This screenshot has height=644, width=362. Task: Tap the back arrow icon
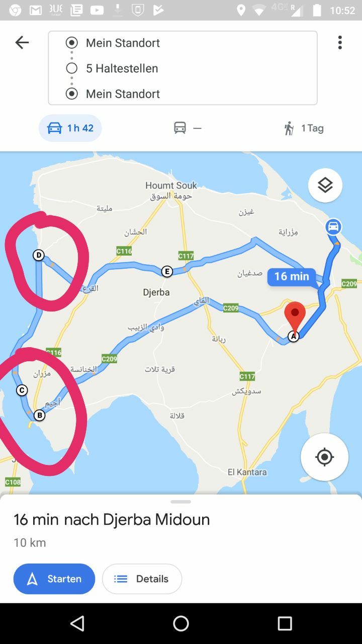pos(22,43)
